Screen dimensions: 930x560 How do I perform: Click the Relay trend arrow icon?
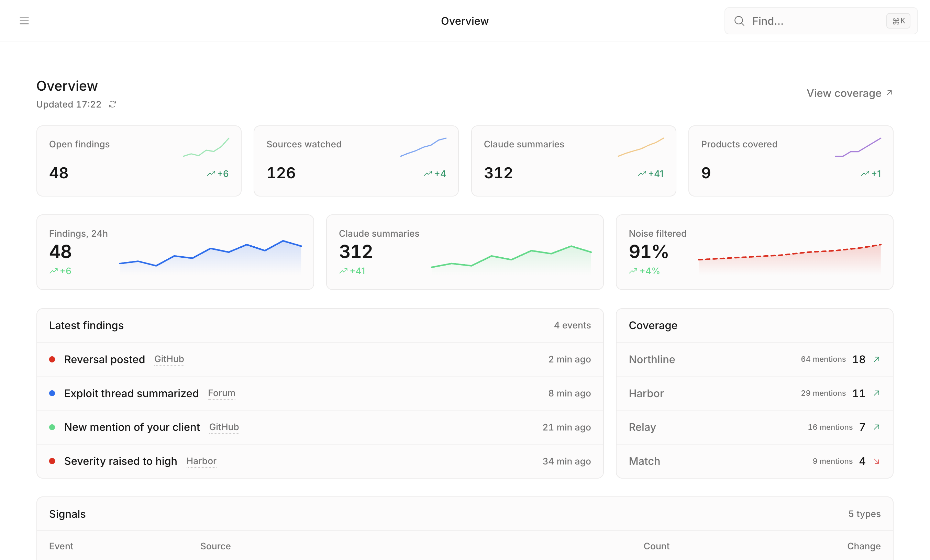tap(876, 427)
